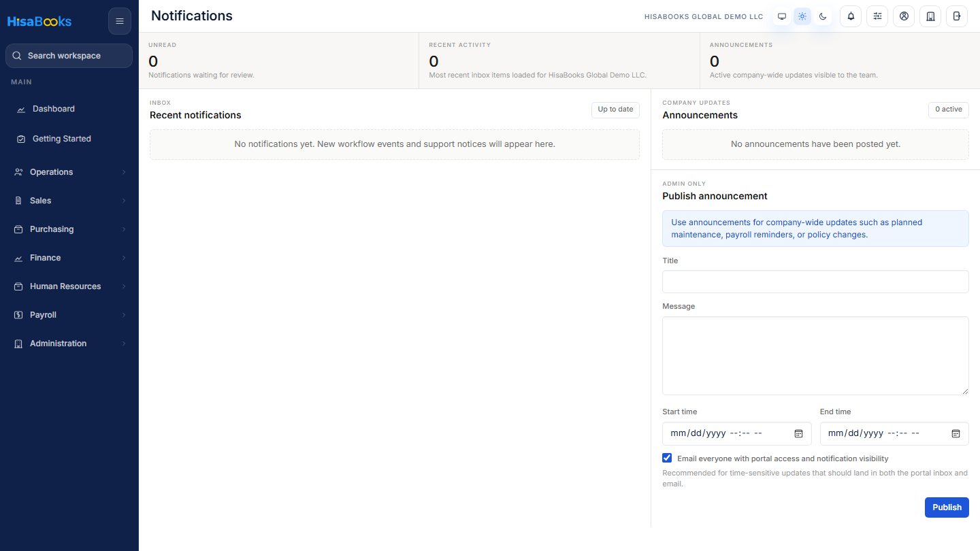
Task: Click the Recent Activity count card
Action: pos(559,61)
